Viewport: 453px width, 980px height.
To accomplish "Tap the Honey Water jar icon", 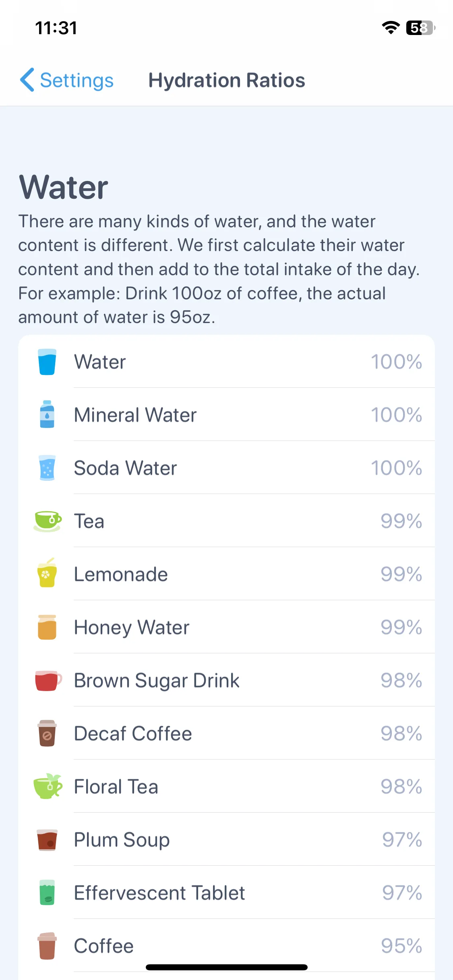I will tap(47, 627).
